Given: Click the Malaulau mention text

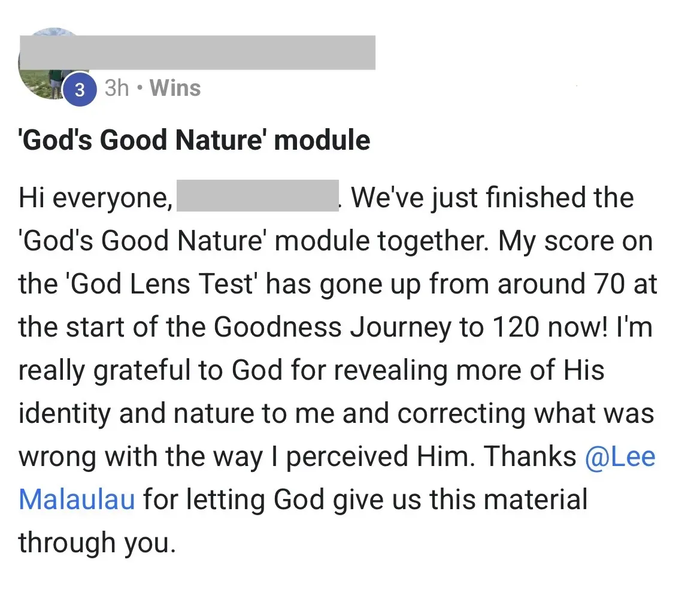Looking at the screenshot, I should (77, 500).
